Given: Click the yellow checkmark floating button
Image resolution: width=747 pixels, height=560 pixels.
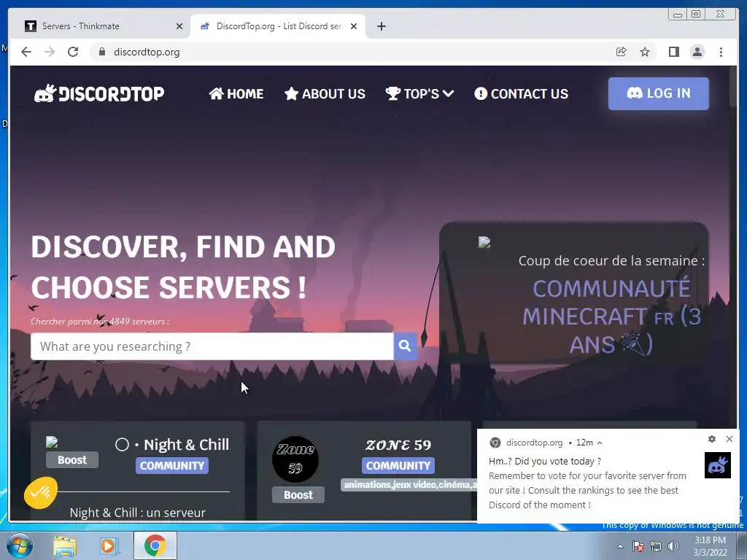Looking at the screenshot, I should 41,492.
